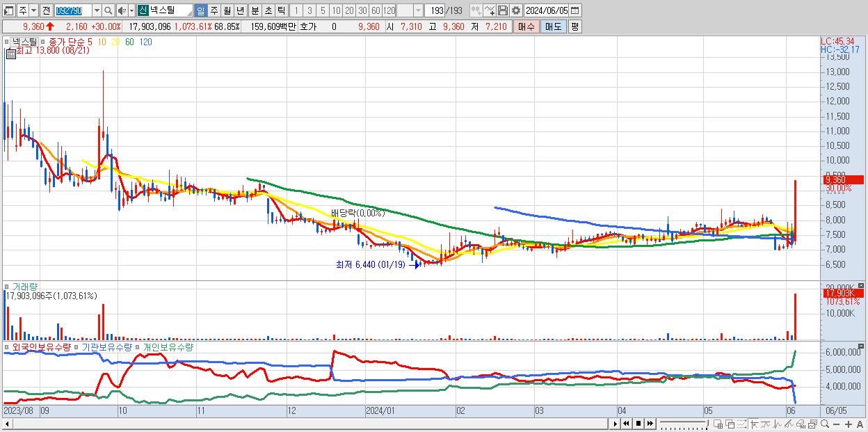Click the candle indicator add icon
Image resolution: width=868 pixels, height=432 pixels.
(476, 10)
